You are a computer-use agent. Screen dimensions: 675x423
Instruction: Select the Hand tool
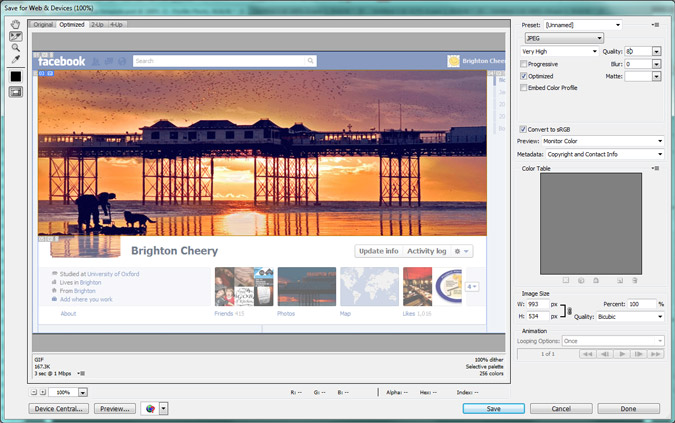[x=16, y=25]
